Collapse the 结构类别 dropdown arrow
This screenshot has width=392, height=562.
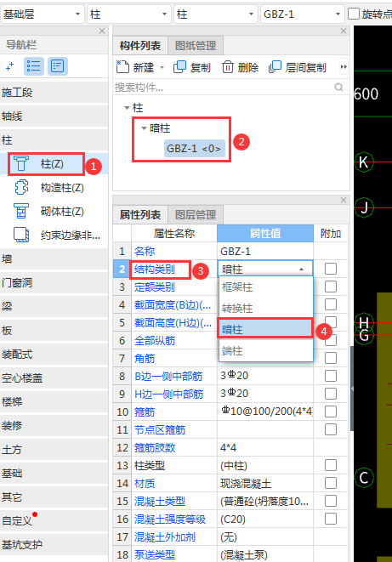(x=302, y=270)
